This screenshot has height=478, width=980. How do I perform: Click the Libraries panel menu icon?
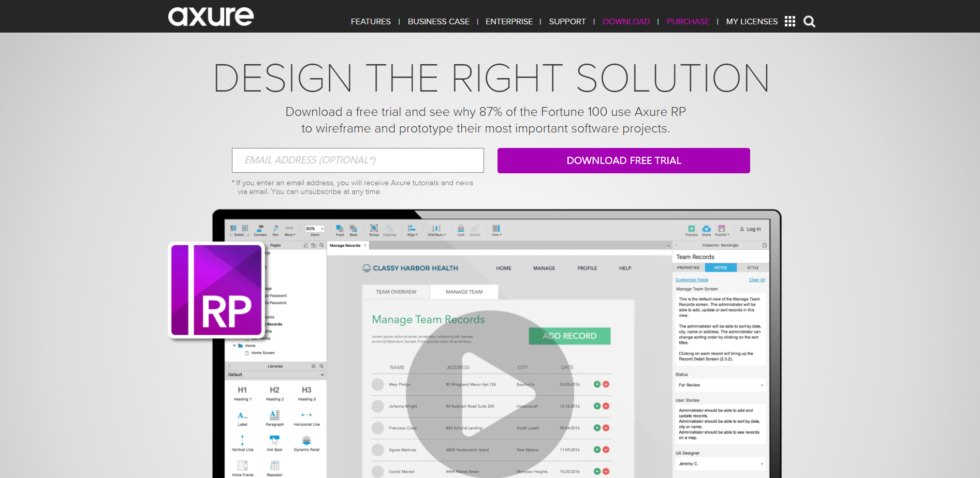pyautogui.click(x=313, y=366)
